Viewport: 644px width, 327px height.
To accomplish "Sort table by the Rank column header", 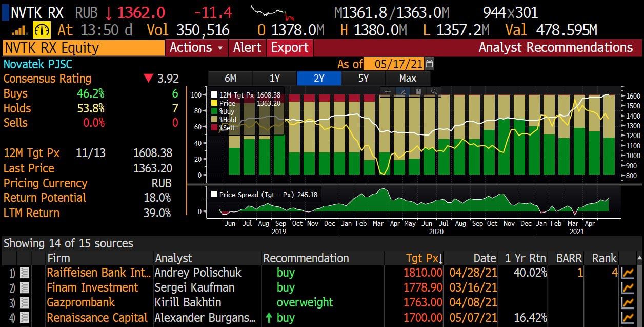I will 605,258.
